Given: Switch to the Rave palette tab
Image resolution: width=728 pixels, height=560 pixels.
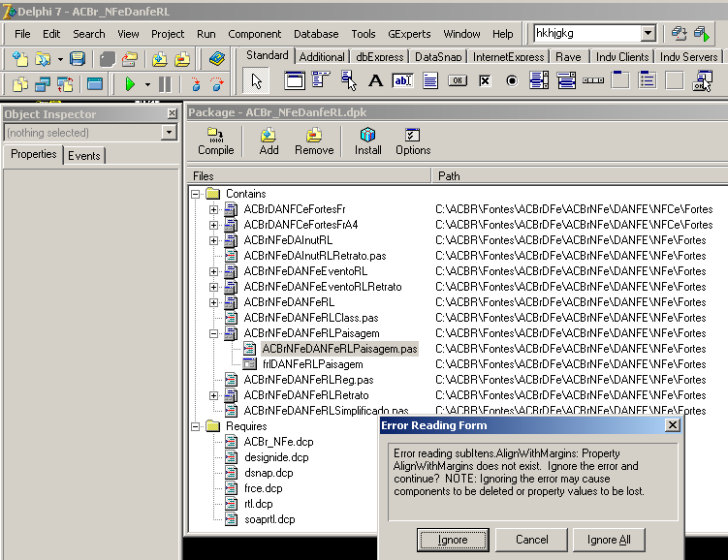Looking at the screenshot, I should [568, 57].
